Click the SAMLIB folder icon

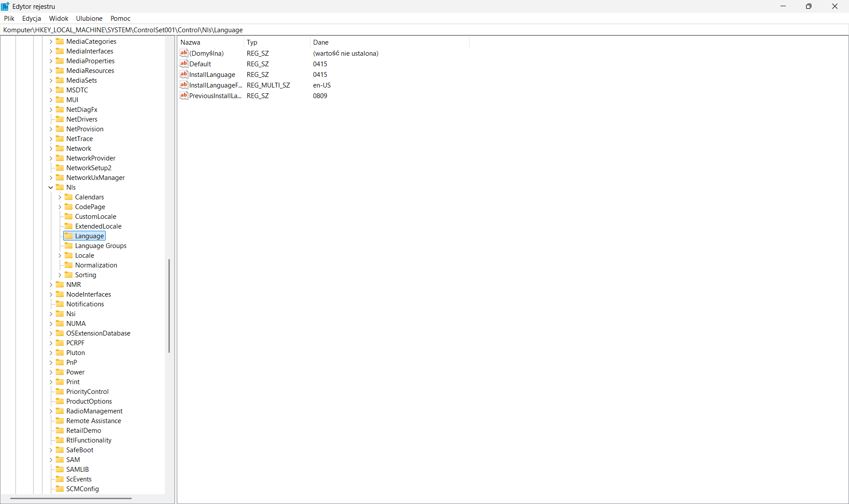60,469
